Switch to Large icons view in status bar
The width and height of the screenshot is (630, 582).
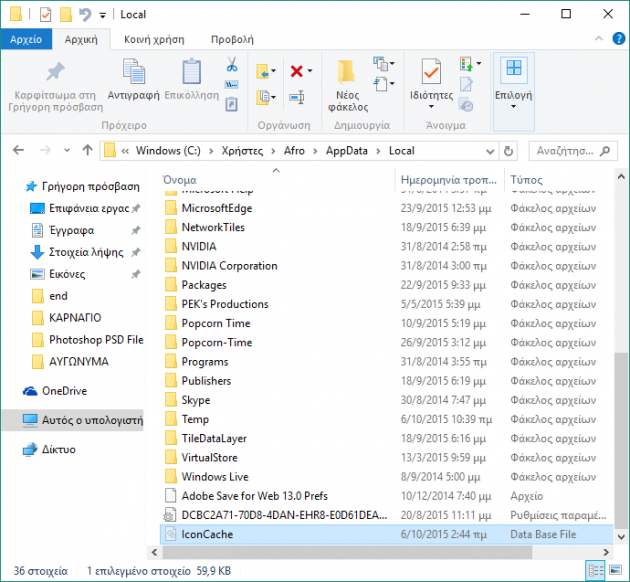coord(615,570)
